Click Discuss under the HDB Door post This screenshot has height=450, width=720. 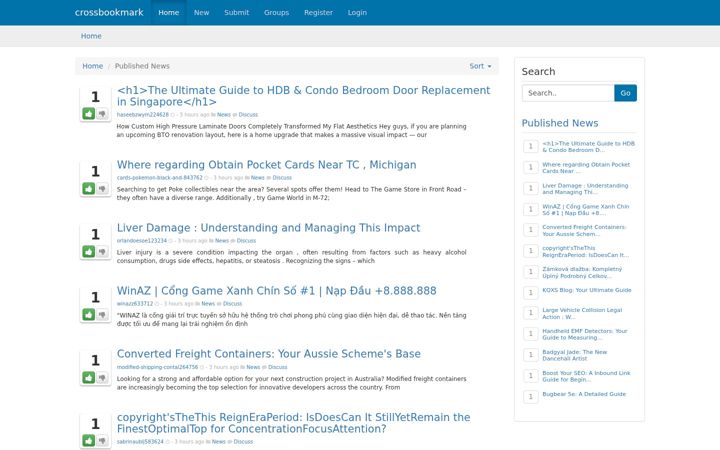pos(248,115)
